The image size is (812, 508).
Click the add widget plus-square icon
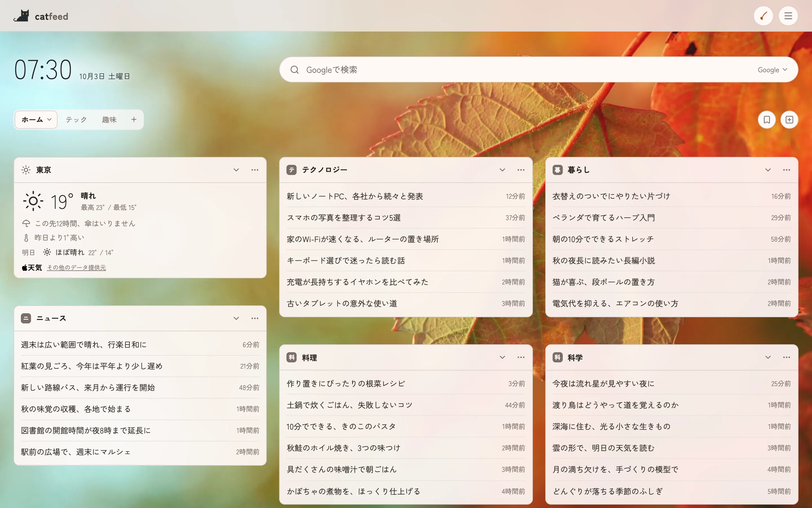789,120
